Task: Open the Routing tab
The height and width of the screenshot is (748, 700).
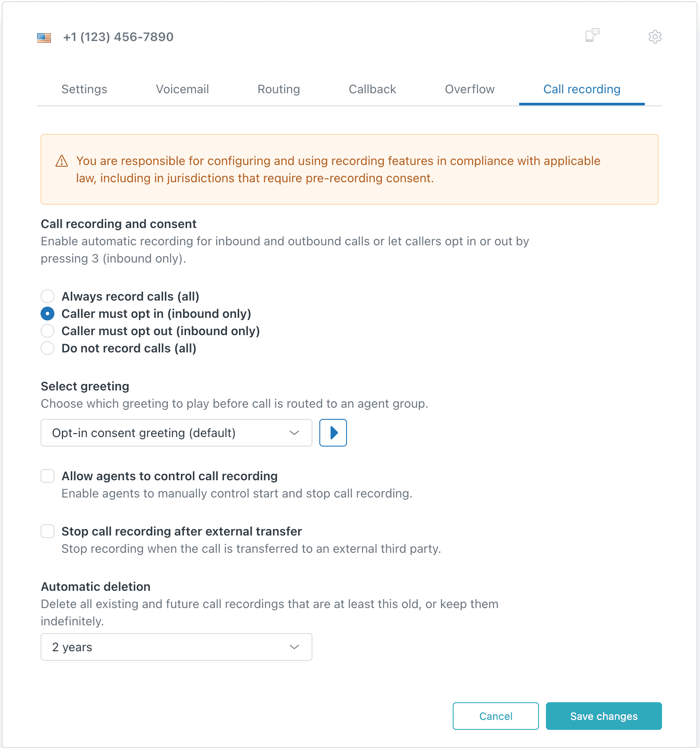Action: 278,89
